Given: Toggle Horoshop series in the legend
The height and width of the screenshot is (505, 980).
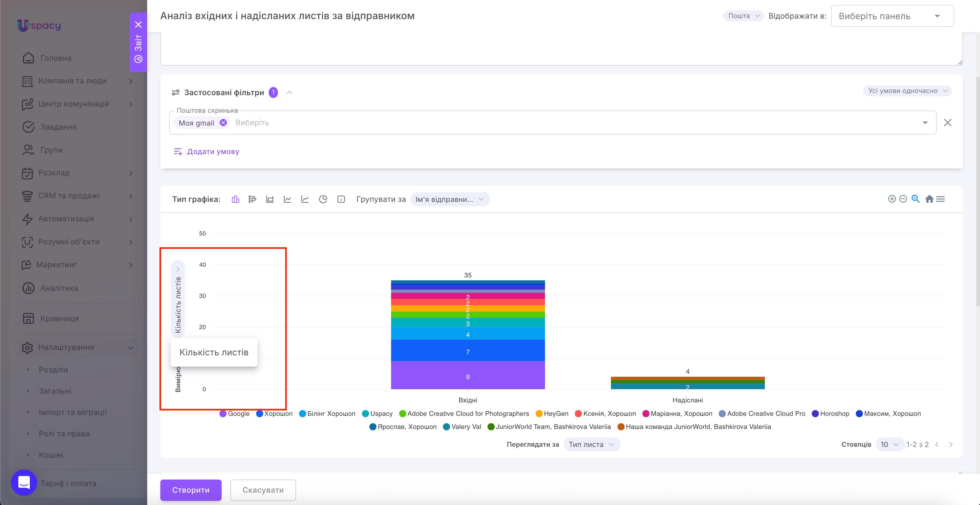Looking at the screenshot, I should click(x=831, y=414).
